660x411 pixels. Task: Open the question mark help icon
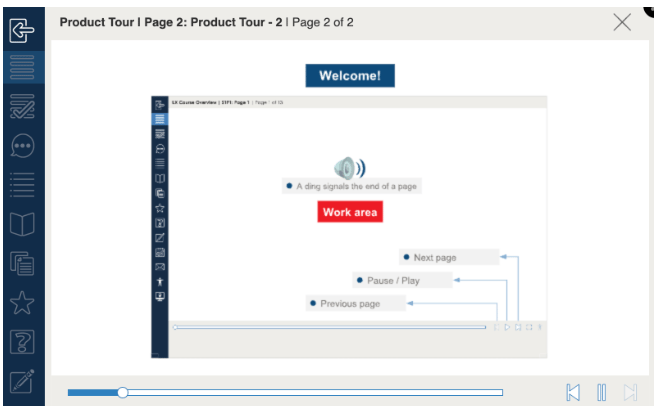click(22, 342)
